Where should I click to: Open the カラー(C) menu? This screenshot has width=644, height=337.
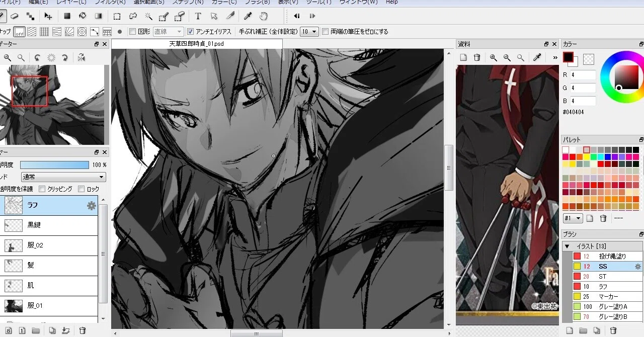(x=224, y=2)
